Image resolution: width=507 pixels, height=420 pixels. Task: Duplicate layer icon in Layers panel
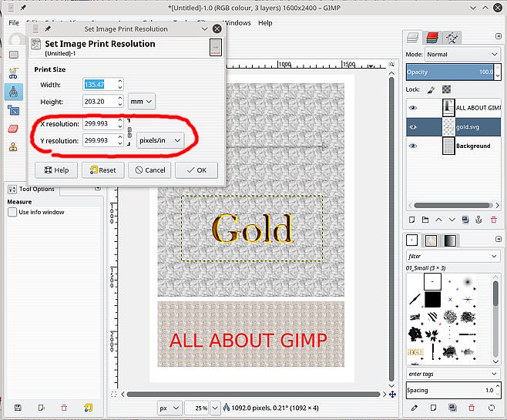(465, 220)
